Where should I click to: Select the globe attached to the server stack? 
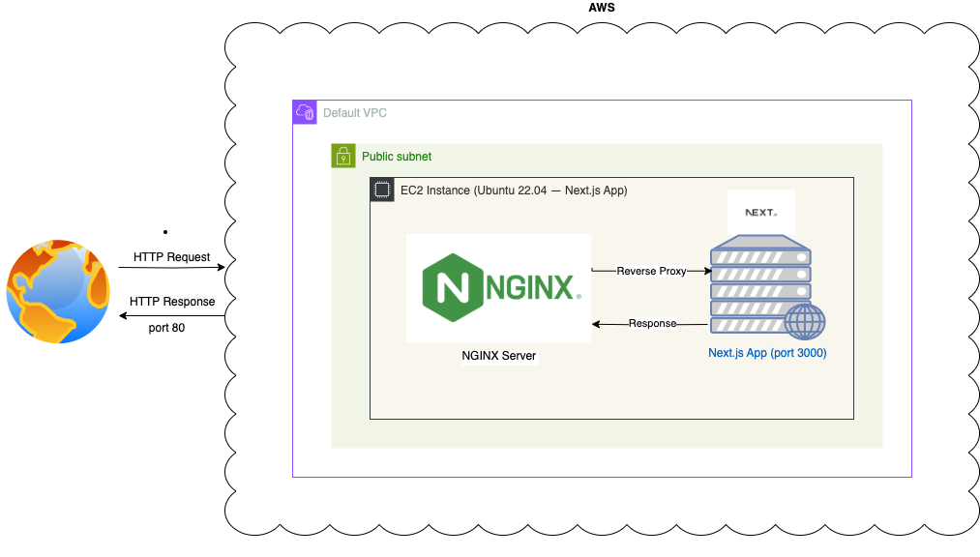(x=806, y=319)
